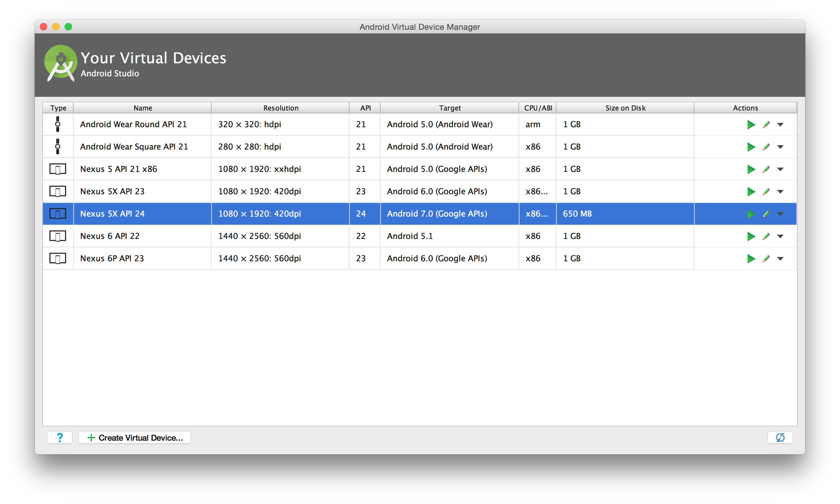Sort by the Type column header
Viewport: 840px width, 504px height.
click(58, 108)
